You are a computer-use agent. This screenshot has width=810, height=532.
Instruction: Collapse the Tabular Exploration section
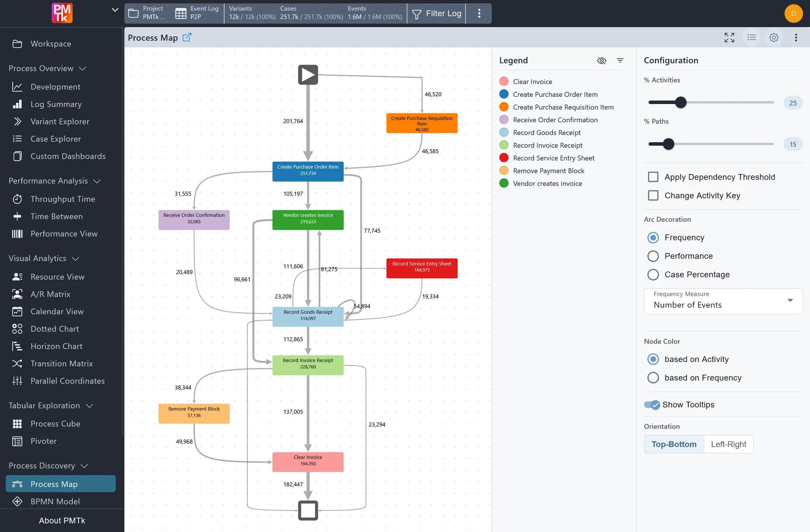[x=90, y=406]
